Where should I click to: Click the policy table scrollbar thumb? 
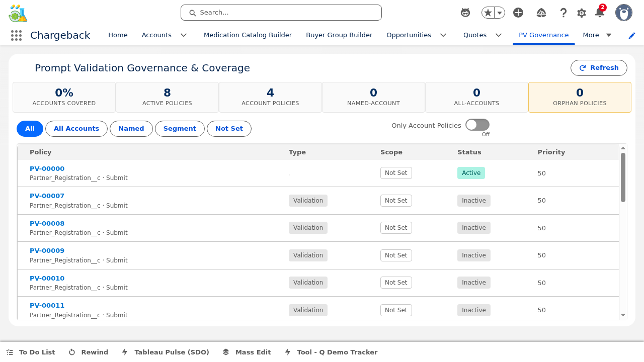(623, 177)
